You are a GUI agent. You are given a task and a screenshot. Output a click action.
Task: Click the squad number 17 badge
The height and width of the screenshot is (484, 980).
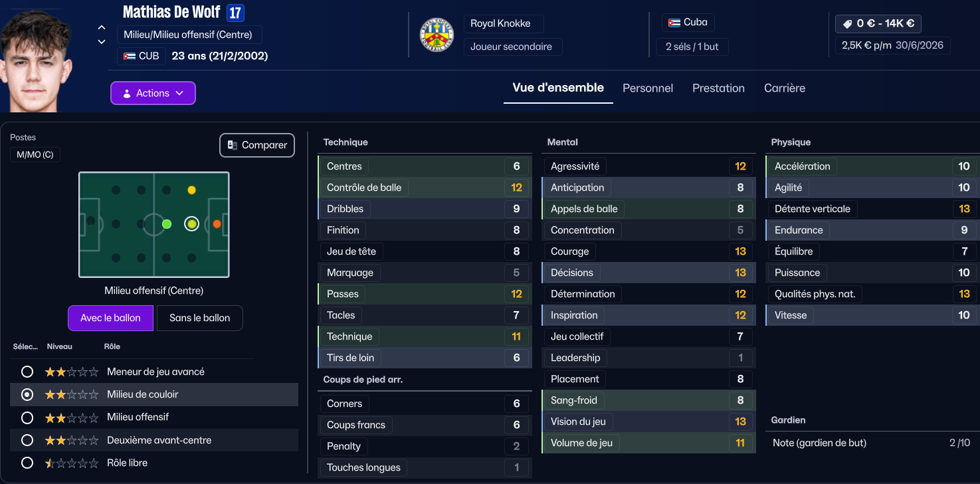tap(235, 13)
